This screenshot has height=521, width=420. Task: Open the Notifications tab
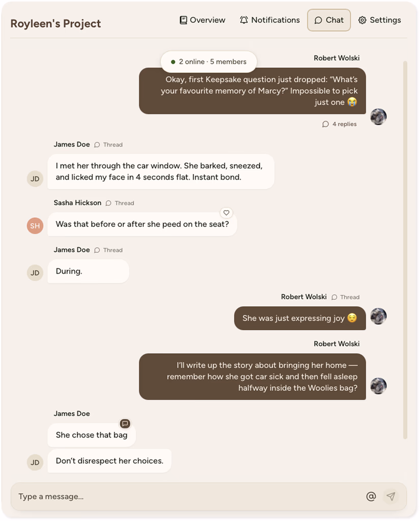pos(269,20)
